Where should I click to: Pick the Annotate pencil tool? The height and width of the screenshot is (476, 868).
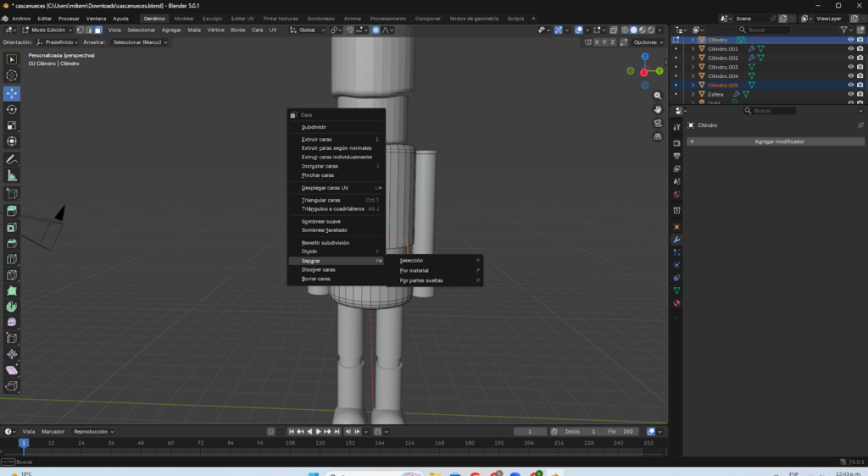point(12,159)
